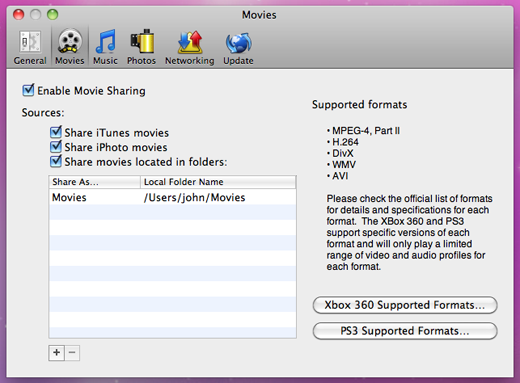Close the window with the red button
This screenshot has height=383, width=520.
pos(19,15)
